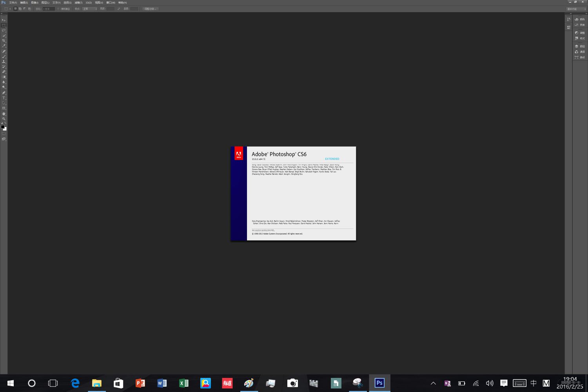Select the Rectangular Marquee tool in toolbox

[x=4, y=25]
